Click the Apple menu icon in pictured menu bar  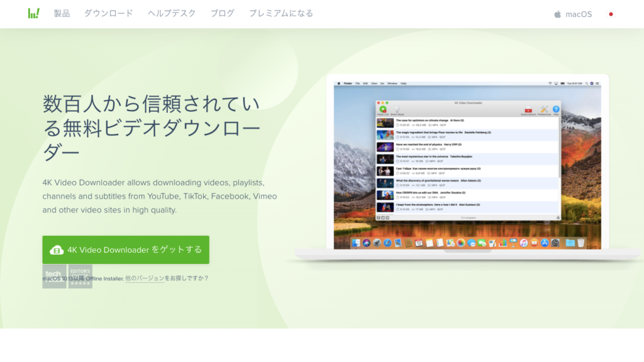[339, 84]
